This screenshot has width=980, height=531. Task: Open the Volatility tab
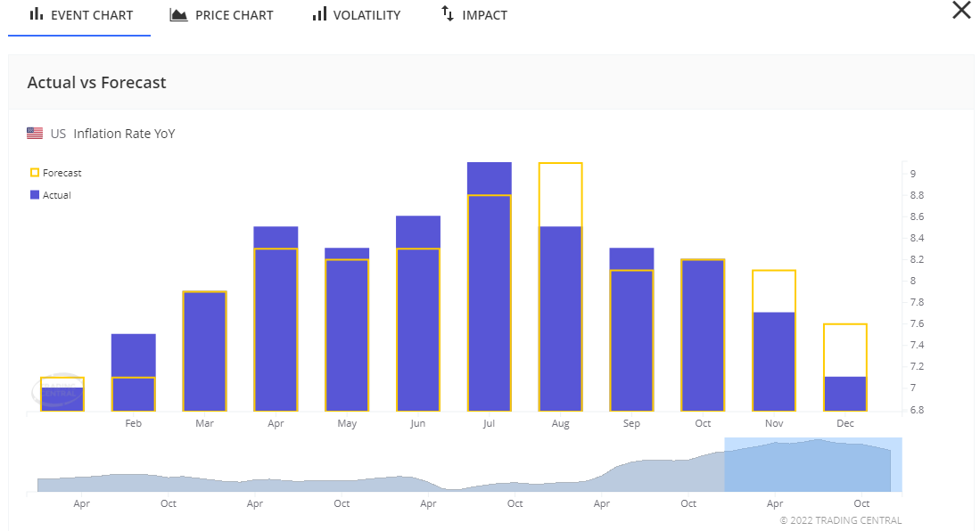357,15
